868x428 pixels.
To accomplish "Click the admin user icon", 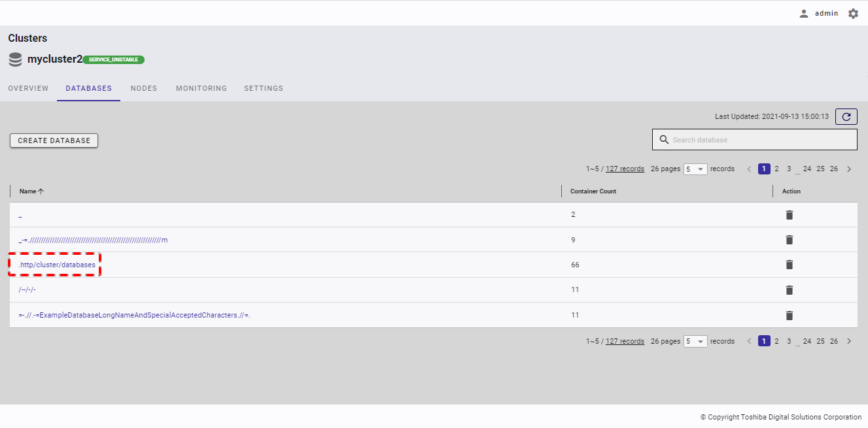I will (x=804, y=13).
